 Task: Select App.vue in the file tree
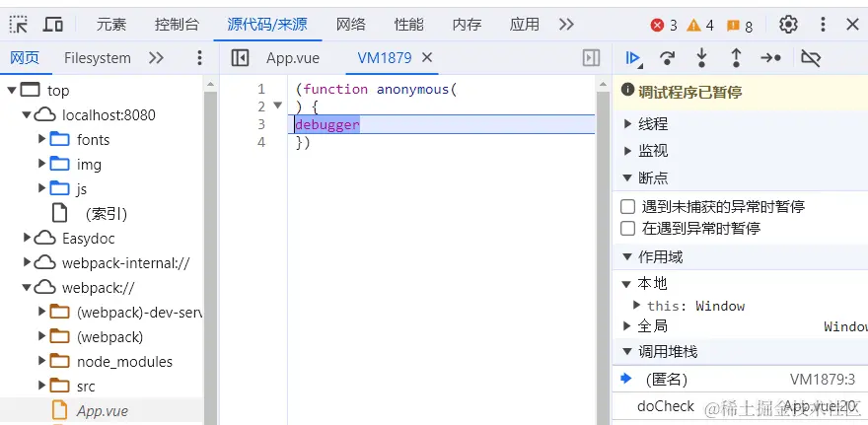pos(103,410)
